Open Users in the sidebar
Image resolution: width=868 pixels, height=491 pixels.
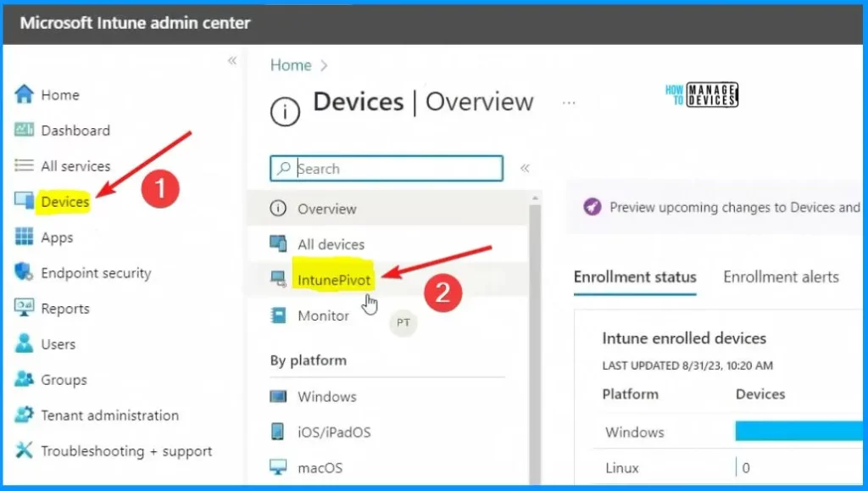58,343
